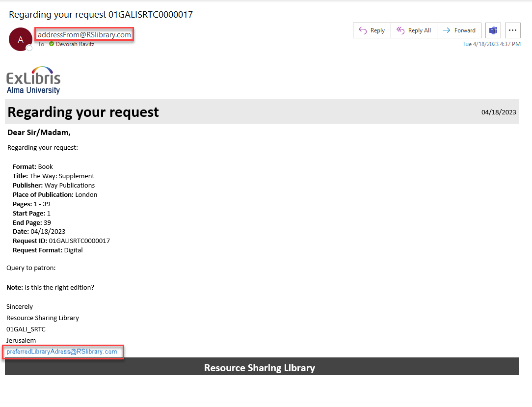Open the more actions ellipsis menu
This screenshot has height=407, width=532.
coord(512,30)
